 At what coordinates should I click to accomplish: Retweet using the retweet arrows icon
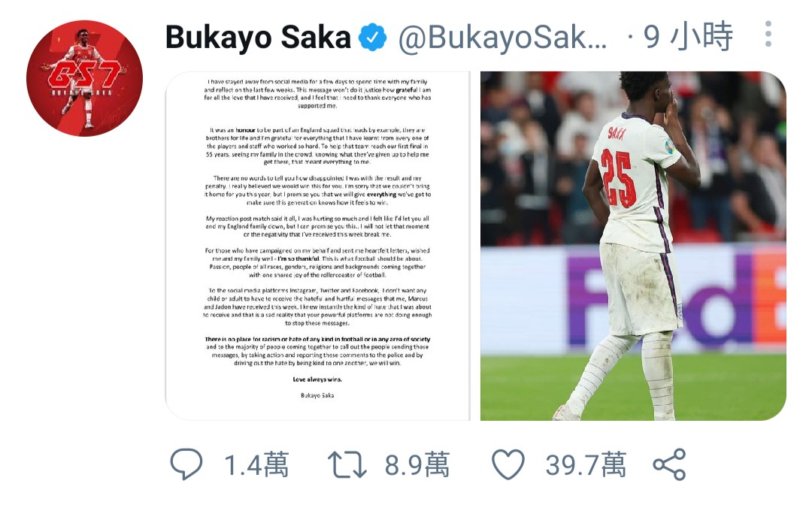click(x=347, y=464)
